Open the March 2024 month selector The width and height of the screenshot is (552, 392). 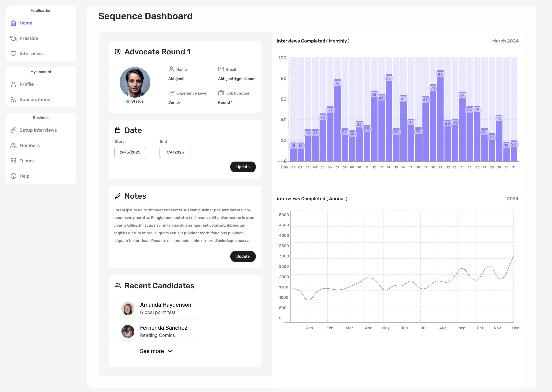[x=505, y=41]
